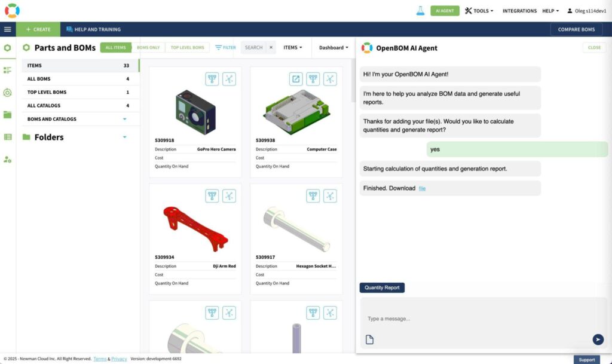This screenshot has width=612, height=364.
Task: Click the CREATE button
Action: pos(38,29)
